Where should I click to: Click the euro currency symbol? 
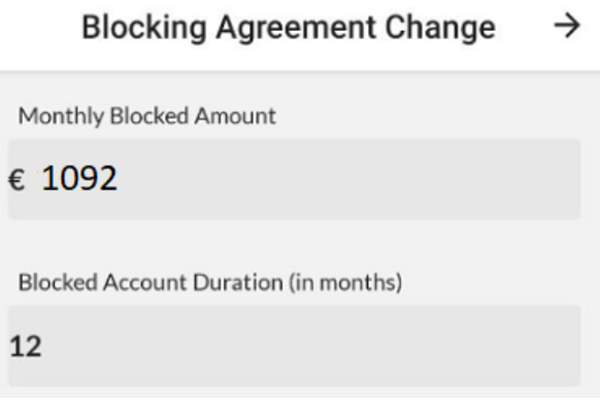[x=16, y=180]
